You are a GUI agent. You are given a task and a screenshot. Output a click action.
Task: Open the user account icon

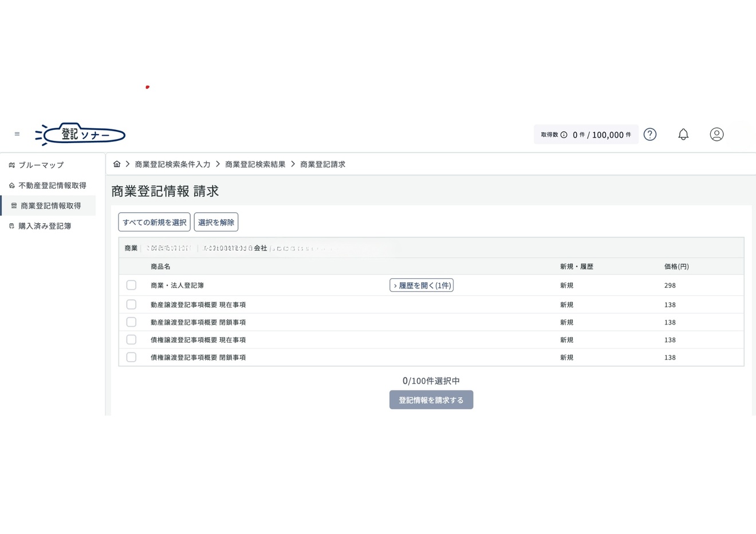[x=716, y=135]
